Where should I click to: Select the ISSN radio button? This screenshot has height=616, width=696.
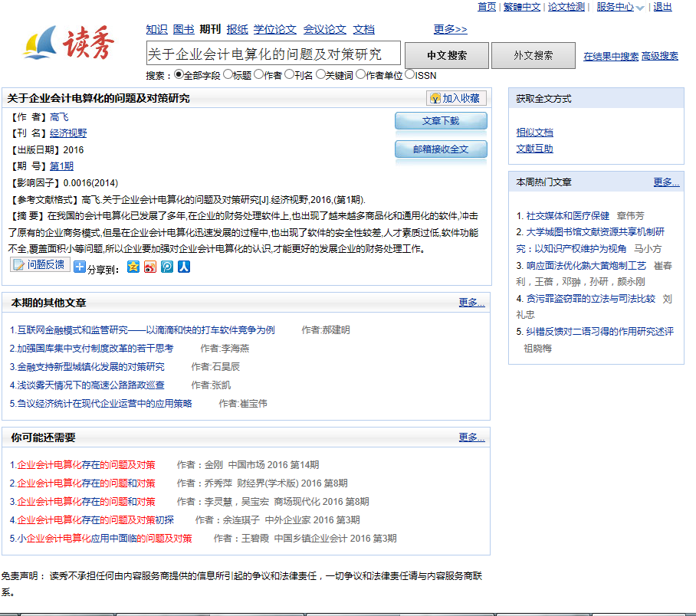pos(409,74)
